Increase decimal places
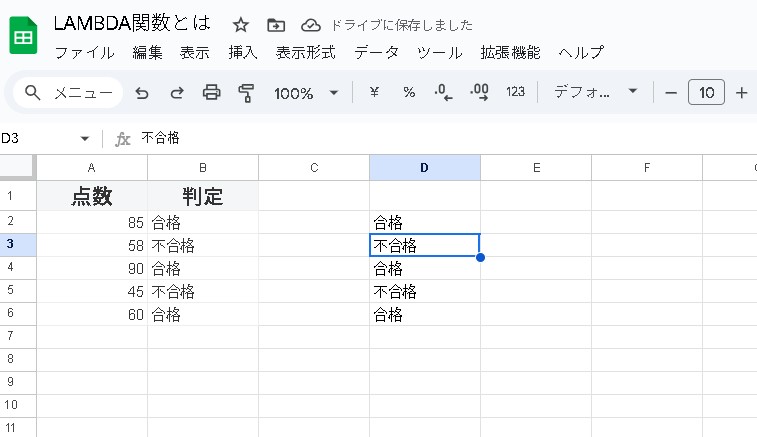Screen dimensions: 757x437 coord(479,93)
